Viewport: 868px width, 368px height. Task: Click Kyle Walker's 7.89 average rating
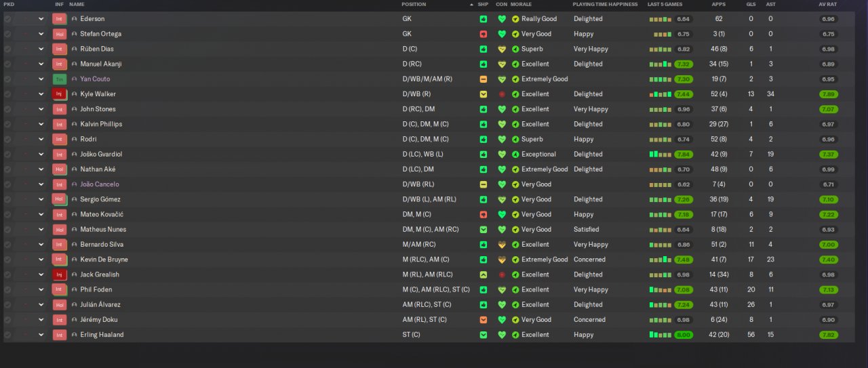click(828, 94)
